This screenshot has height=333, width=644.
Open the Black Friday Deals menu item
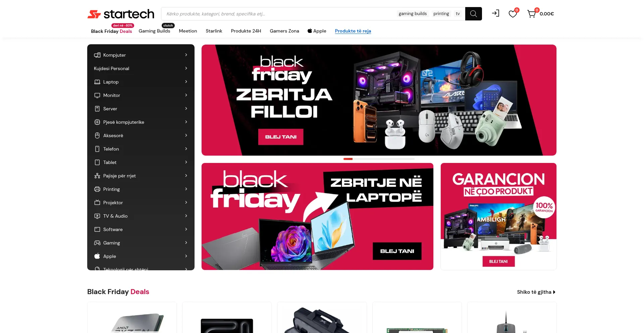click(111, 31)
